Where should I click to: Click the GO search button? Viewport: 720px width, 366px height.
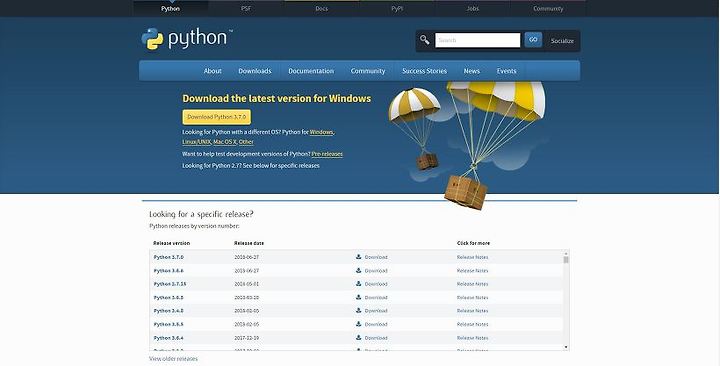[x=533, y=40]
